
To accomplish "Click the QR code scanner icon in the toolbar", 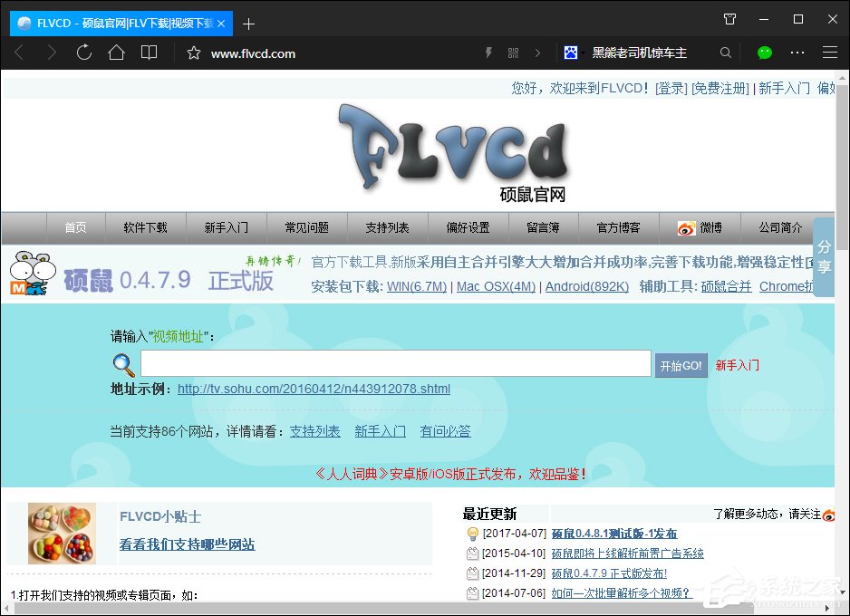I will pyautogui.click(x=513, y=53).
